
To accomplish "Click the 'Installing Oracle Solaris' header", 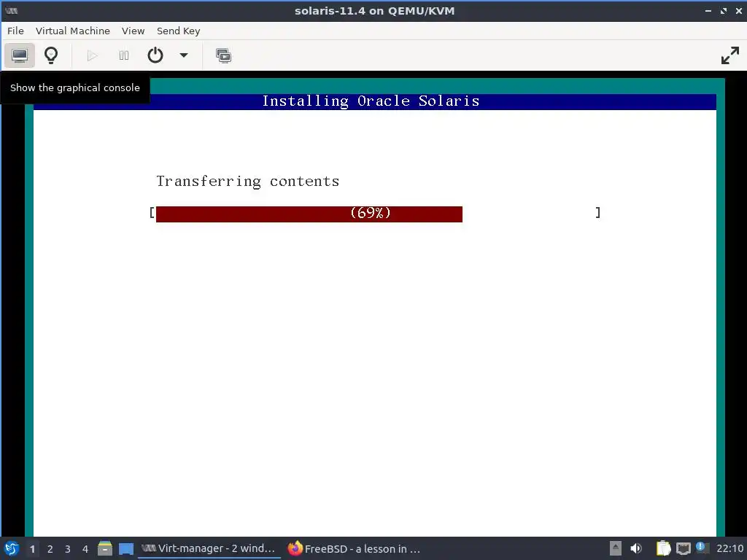I will click(x=371, y=101).
